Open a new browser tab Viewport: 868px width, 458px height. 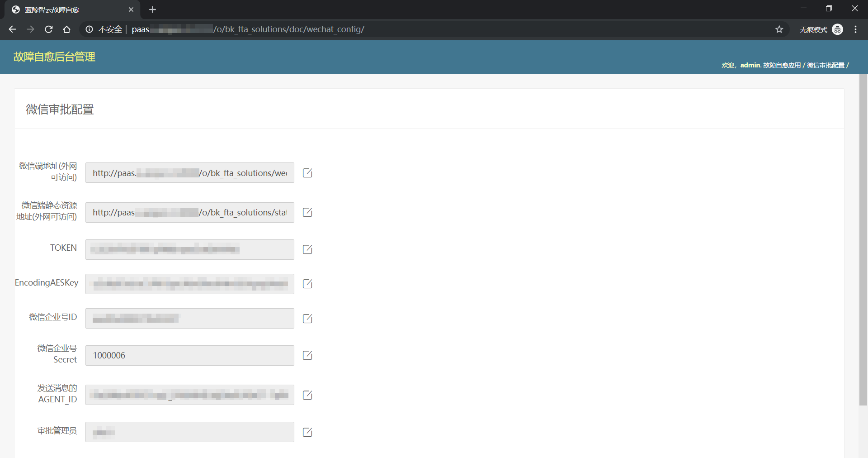click(152, 10)
